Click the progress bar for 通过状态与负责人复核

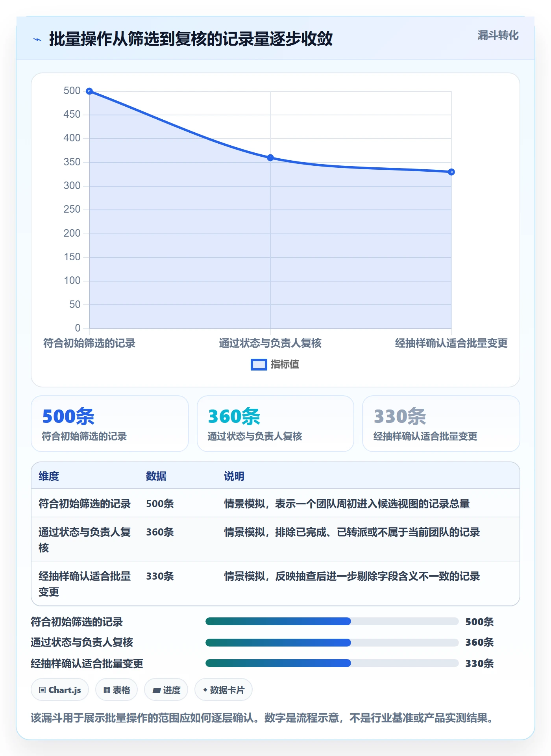(332, 643)
